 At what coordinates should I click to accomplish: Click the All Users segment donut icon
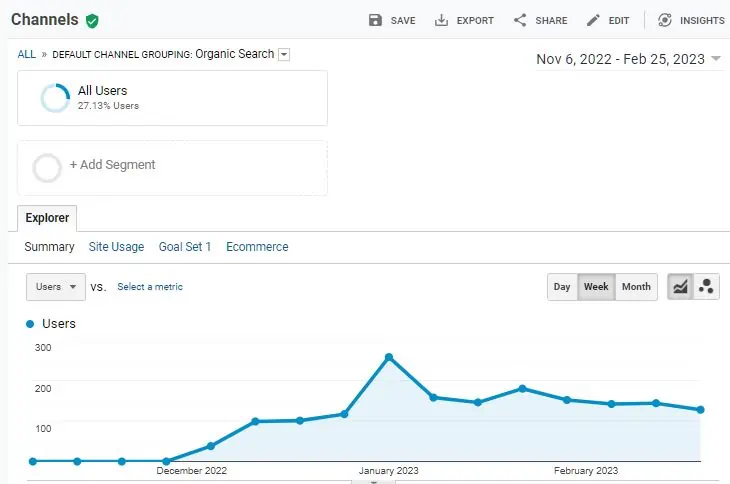point(55,98)
